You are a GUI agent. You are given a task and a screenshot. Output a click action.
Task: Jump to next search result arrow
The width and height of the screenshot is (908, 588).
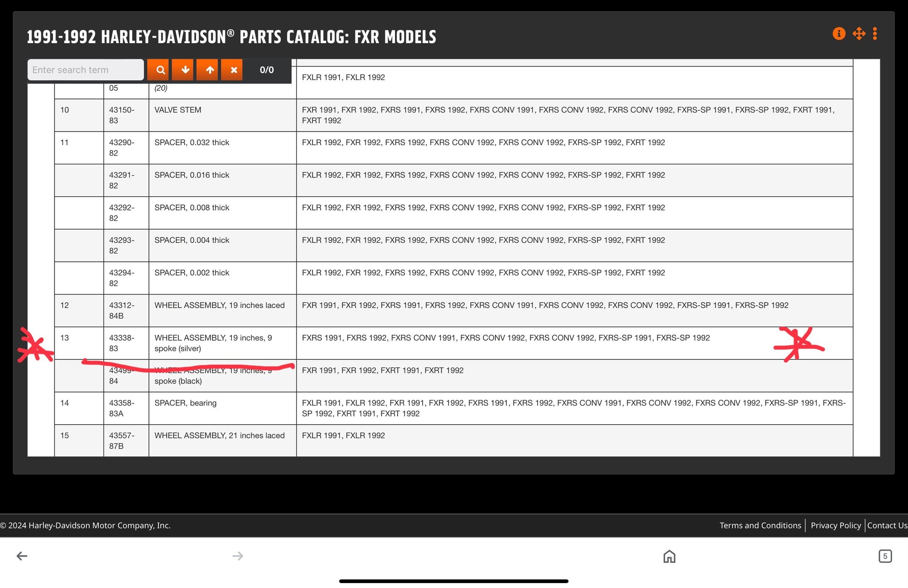(185, 70)
